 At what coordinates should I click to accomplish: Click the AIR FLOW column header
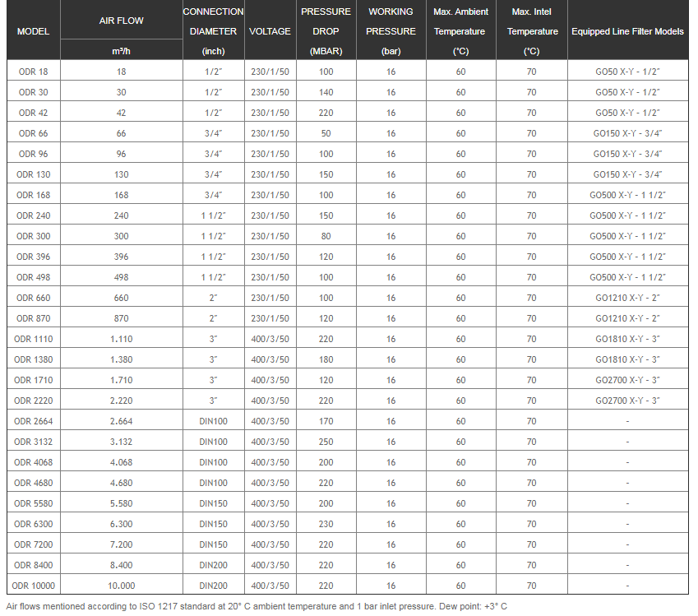click(x=122, y=21)
